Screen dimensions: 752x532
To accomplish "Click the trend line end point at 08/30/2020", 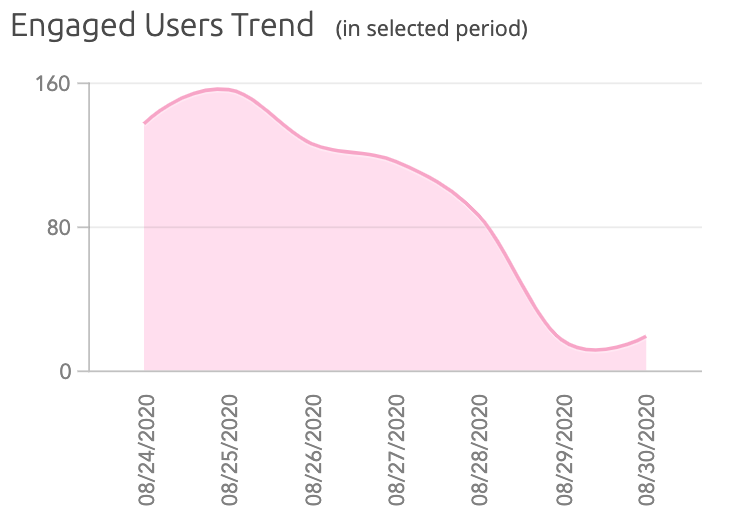I will tap(645, 337).
